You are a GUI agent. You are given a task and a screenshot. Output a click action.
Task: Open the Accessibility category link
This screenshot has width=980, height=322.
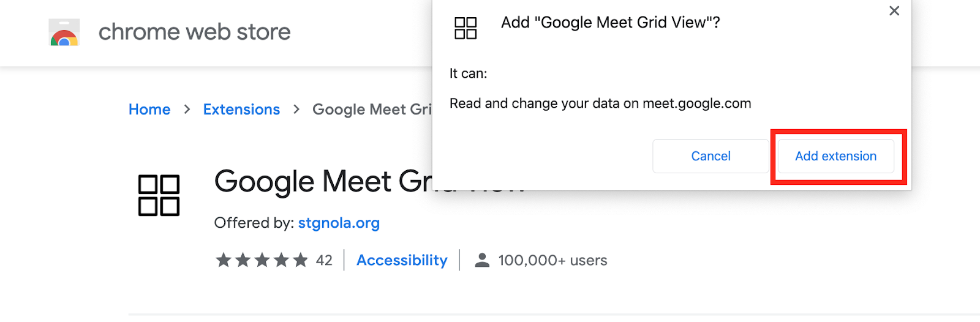402,260
